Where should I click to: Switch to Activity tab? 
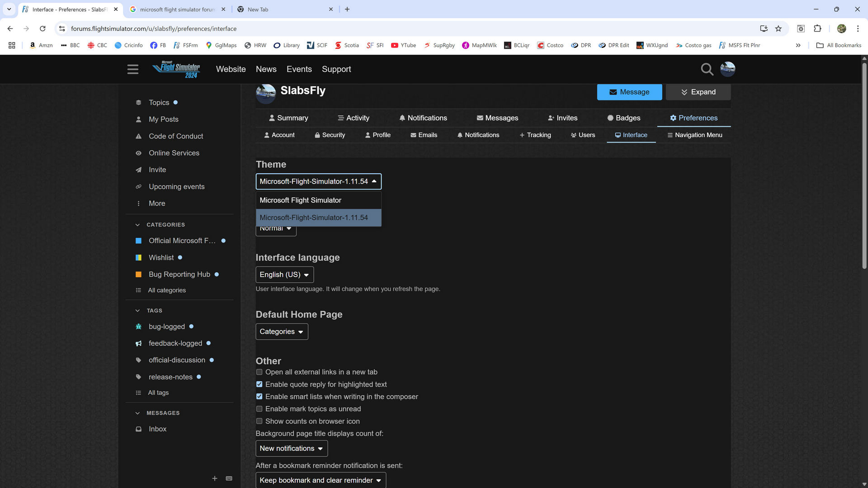click(353, 118)
